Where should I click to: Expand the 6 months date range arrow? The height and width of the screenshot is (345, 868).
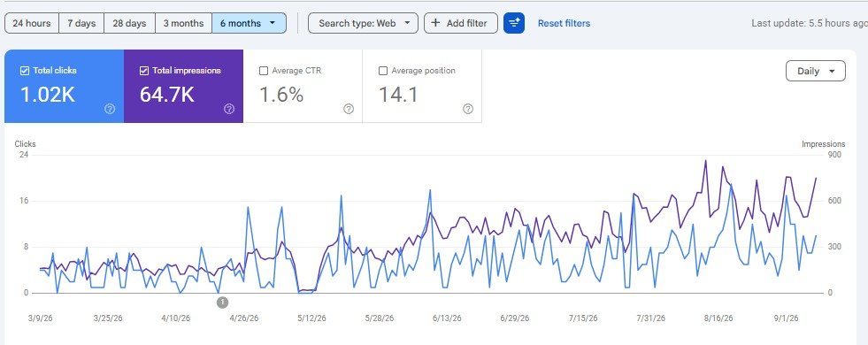click(x=273, y=23)
